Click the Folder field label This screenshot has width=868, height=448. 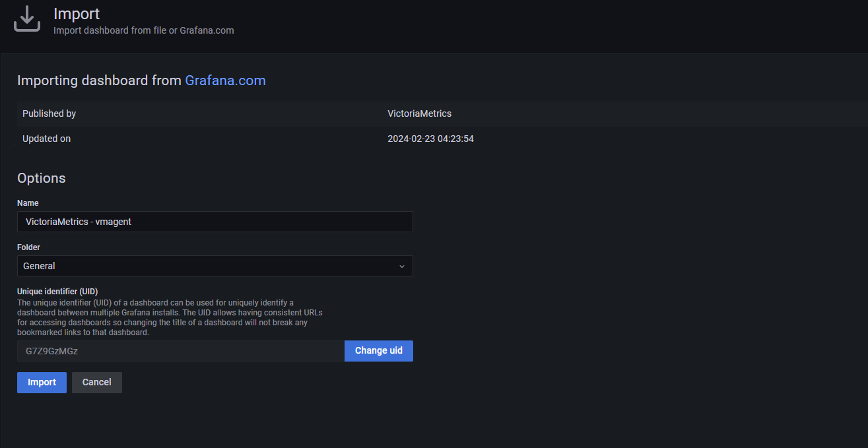click(28, 247)
